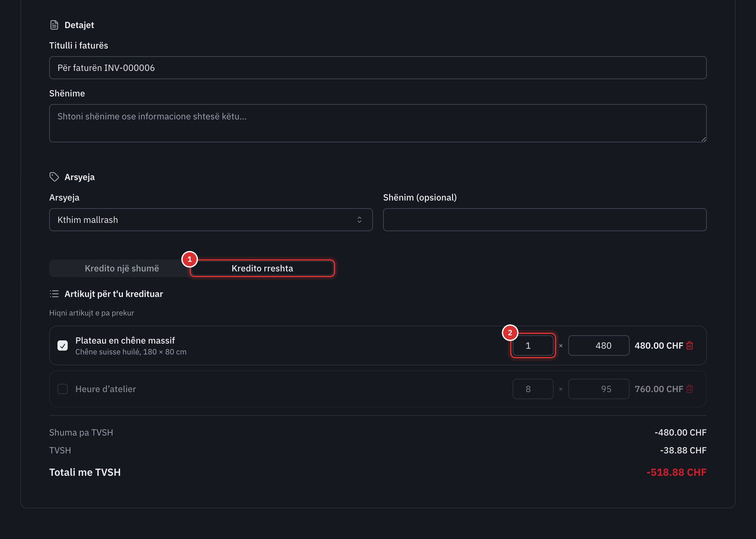Switch to the Kredito një shumë tab
This screenshot has height=539, width=756.
[x=122, y=268]
